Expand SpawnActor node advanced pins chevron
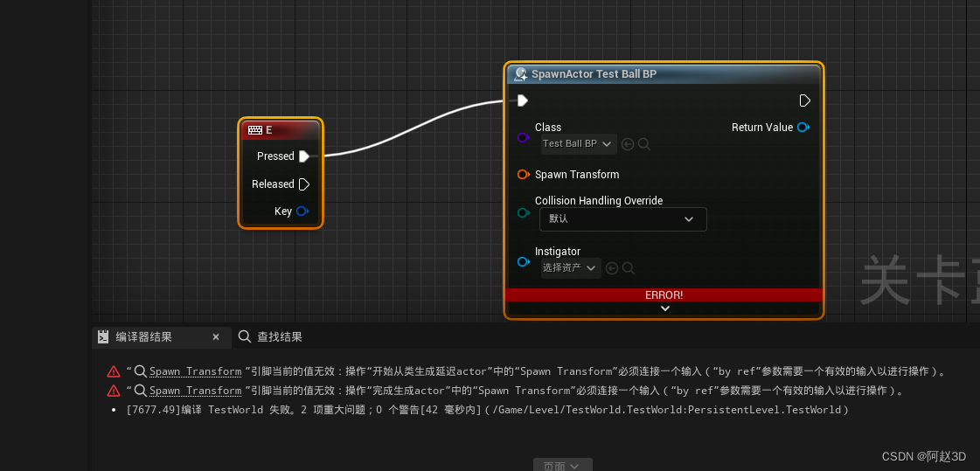Viewport: 980px width, 471px height. (x=665, y=308)
